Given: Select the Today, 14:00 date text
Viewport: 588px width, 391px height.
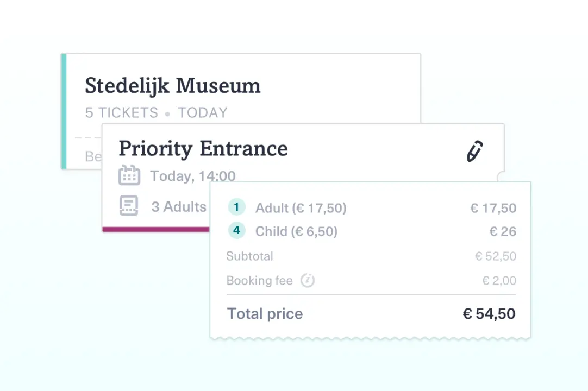Looking at the screenshot, I should (193, 176).
